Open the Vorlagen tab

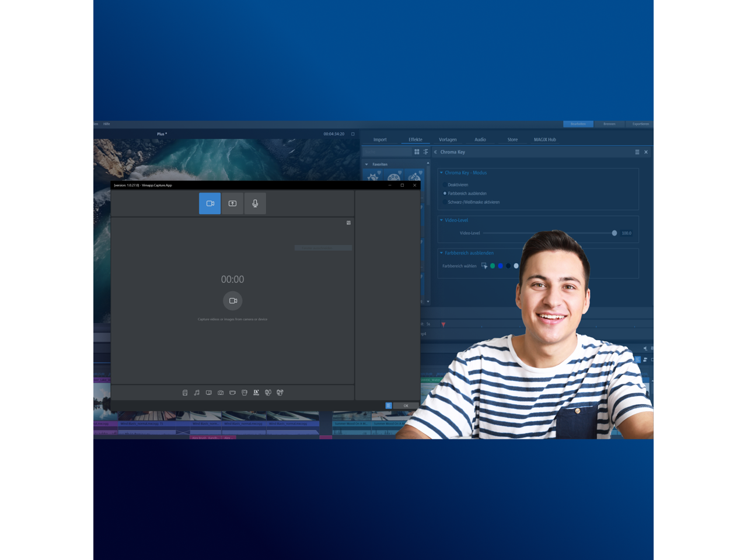pos(448,139)
